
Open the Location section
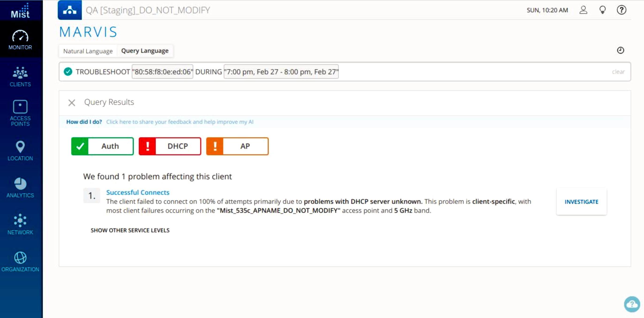[x=20, y=151]
